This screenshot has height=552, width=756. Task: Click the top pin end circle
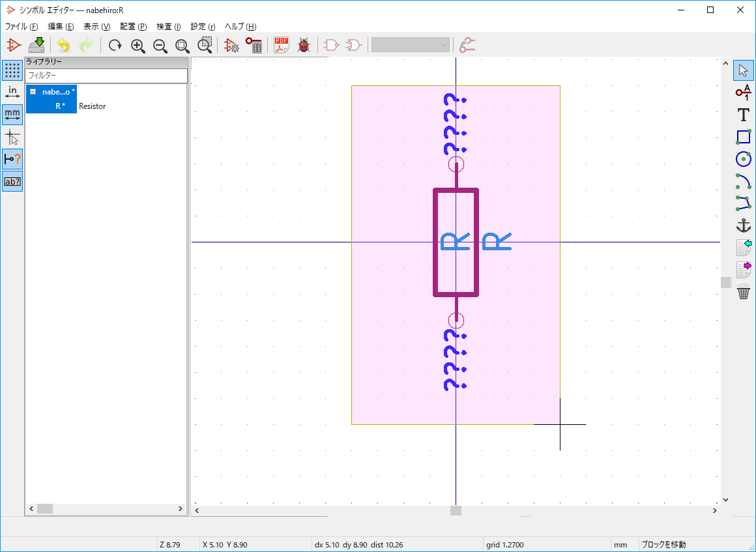point(456,164)
